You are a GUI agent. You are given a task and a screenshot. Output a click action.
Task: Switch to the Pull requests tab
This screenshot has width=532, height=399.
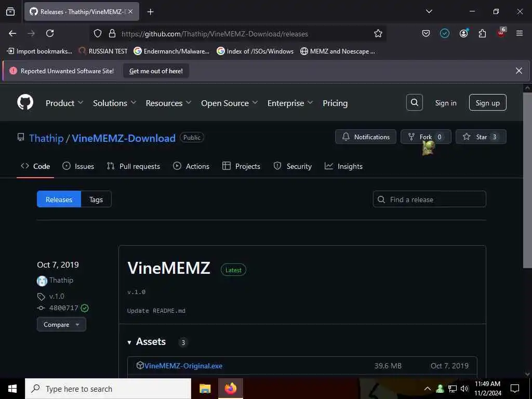[x=134, y=166]
